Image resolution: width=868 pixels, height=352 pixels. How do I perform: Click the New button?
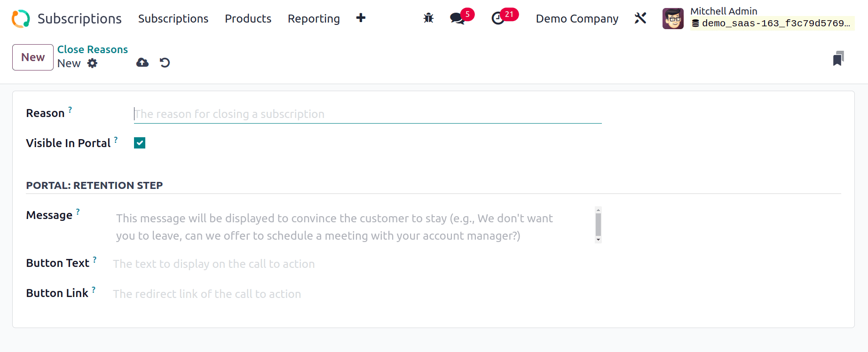point(33,57)
